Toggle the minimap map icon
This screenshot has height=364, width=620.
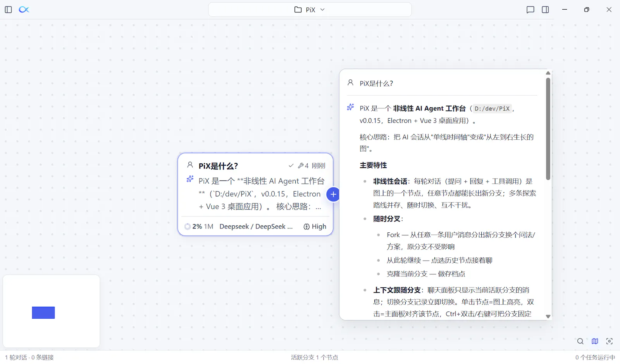pyautogui.click(x=595, y=341)
